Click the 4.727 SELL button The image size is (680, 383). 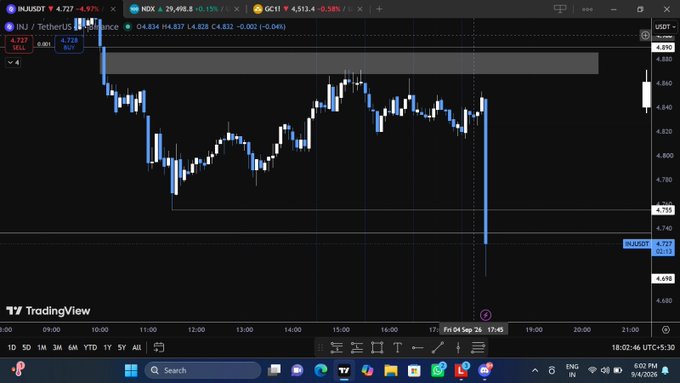[19, 44]
